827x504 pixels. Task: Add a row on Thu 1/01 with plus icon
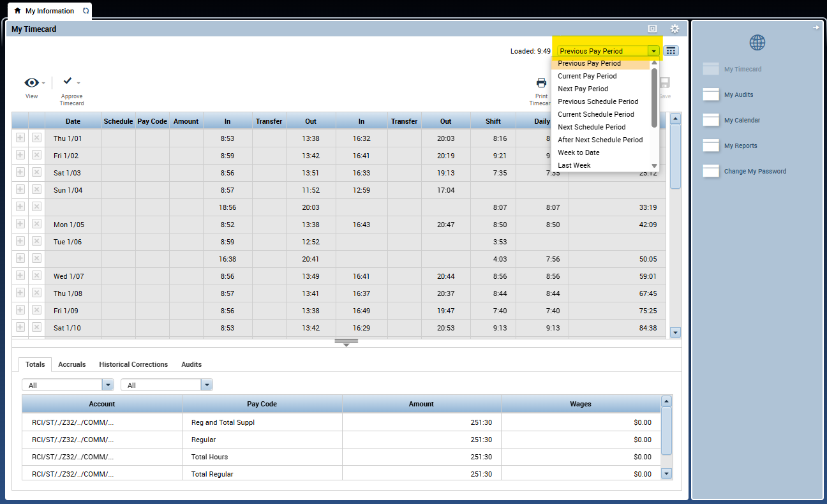[x=20, y=138]
